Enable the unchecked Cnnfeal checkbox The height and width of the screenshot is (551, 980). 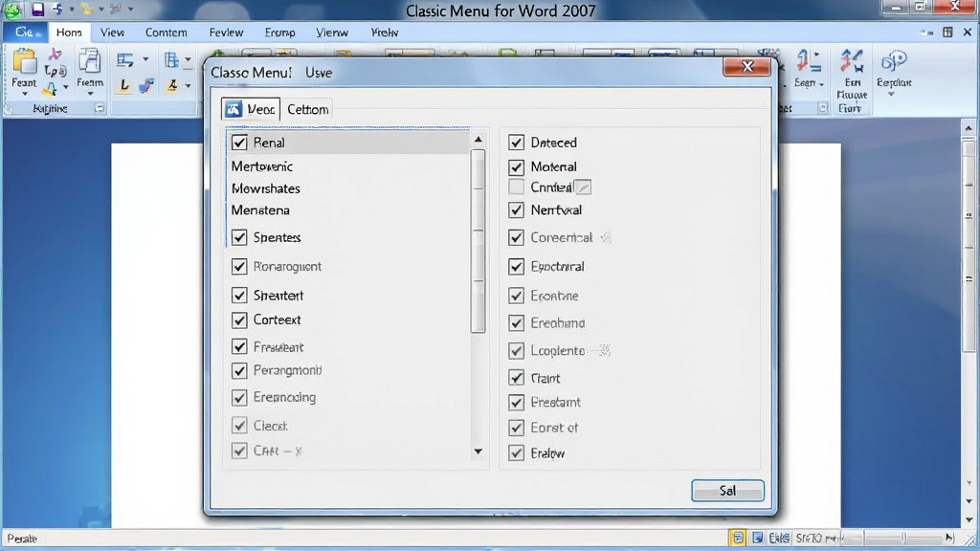(516, 187)
